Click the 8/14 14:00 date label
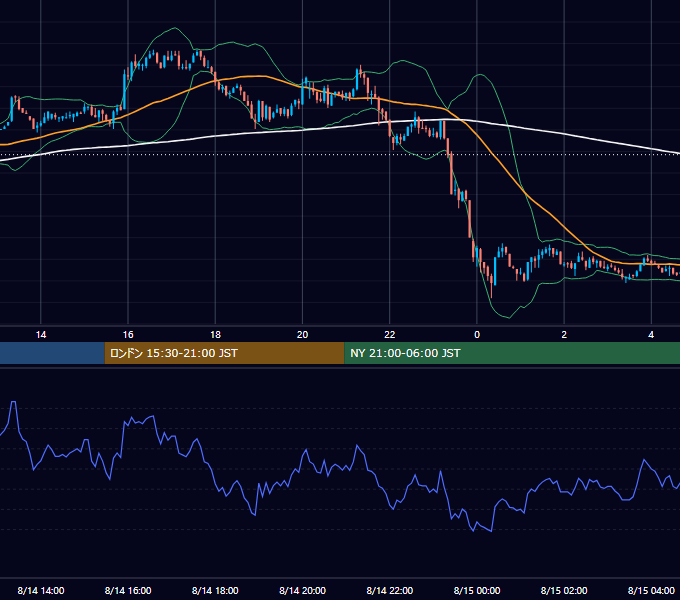The width and height of the screenshot is (680, 600). [x=41, y=590]
